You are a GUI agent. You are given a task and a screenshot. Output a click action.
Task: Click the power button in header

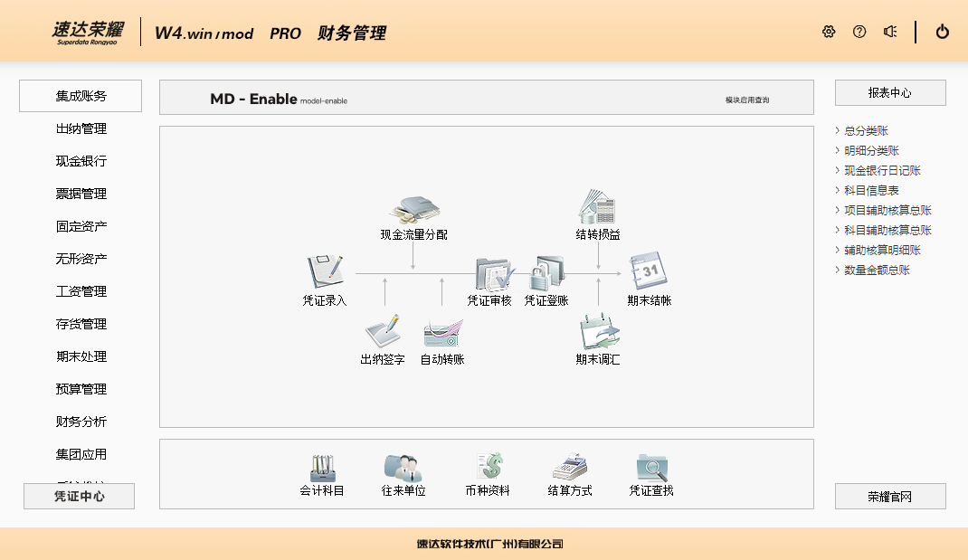[942, 32]
